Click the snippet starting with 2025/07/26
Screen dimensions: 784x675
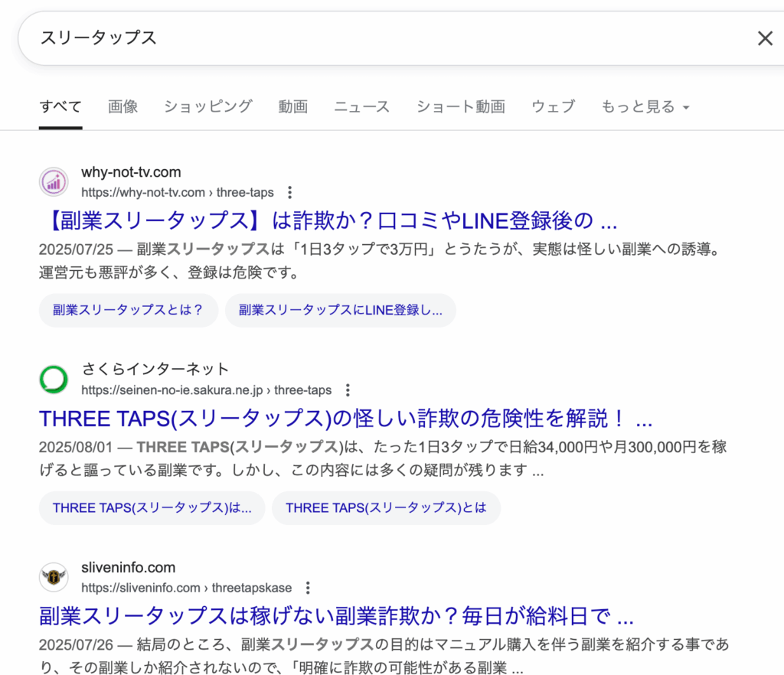click(384, 656)
